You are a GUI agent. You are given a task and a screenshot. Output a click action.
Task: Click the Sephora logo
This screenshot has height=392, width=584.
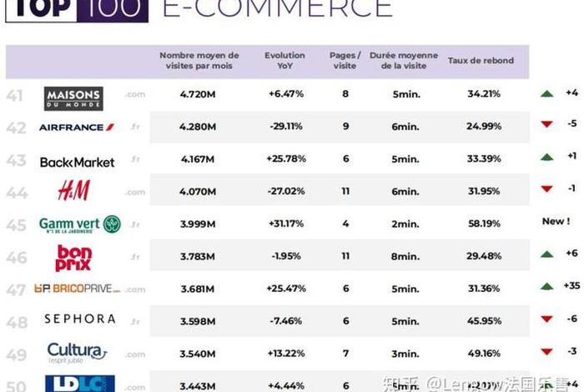coord(79,319)
